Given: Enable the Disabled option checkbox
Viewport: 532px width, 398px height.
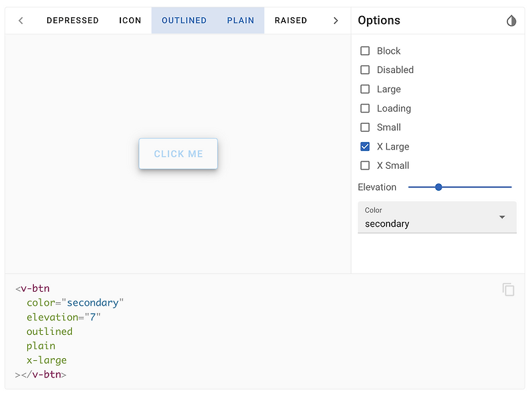Looking at the screenshot, I should pos(365,70).
